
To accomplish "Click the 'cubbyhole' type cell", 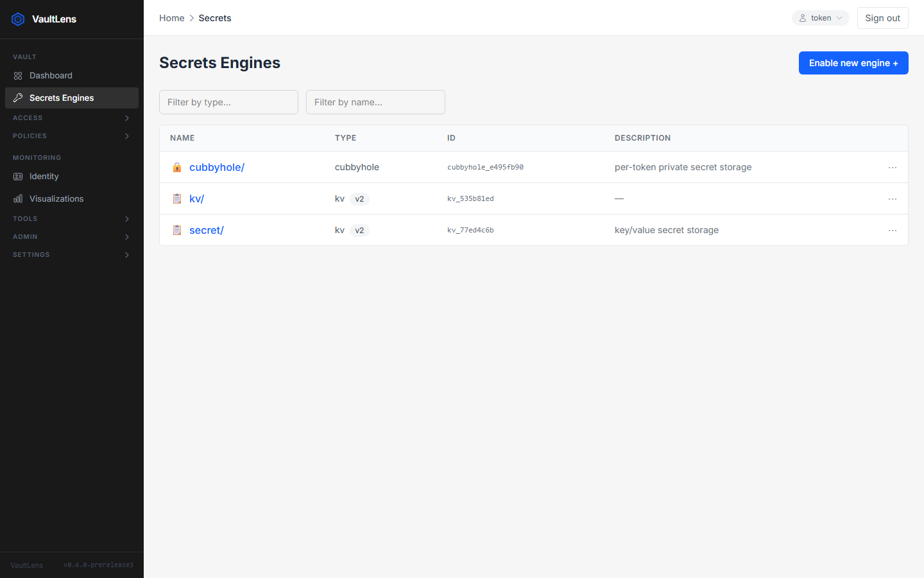I will point(357,168).
